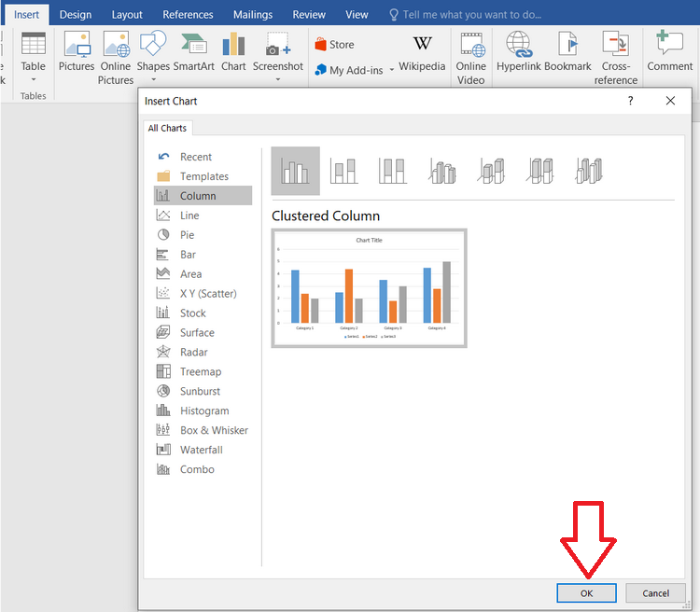Click the Screenshot ribbon button
700x612 pixels.
tap(278, 52)
